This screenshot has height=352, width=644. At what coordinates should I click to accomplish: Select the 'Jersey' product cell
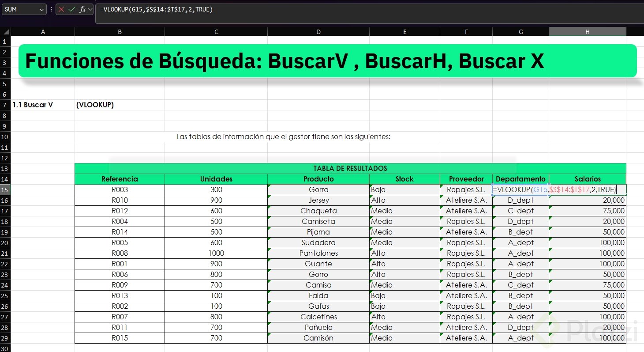(x=318, y=200)
